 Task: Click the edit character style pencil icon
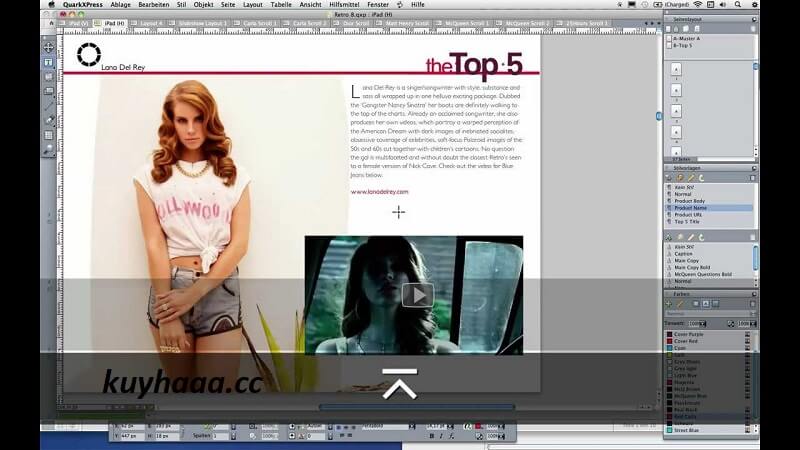[x=691, y=237]
